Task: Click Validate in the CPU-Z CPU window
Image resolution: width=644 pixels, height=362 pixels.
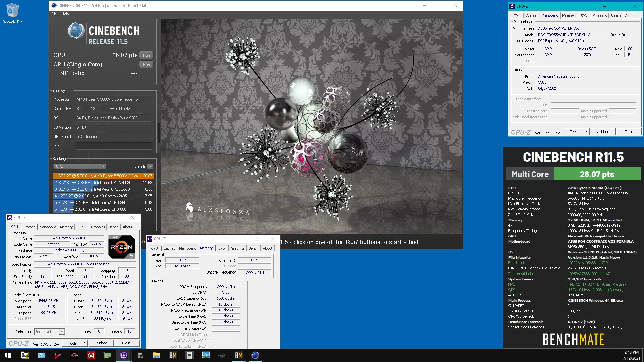Action: tap(101, 343)
